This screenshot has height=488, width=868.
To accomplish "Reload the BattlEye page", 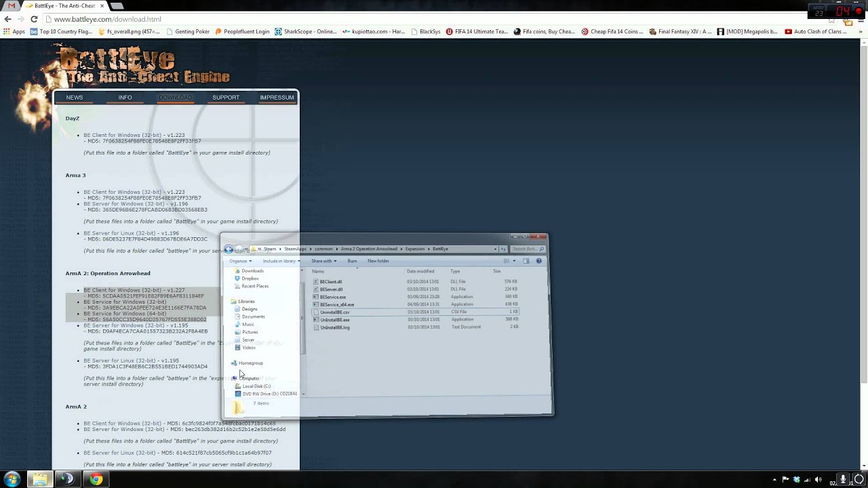I will click(x=34, y=19).
